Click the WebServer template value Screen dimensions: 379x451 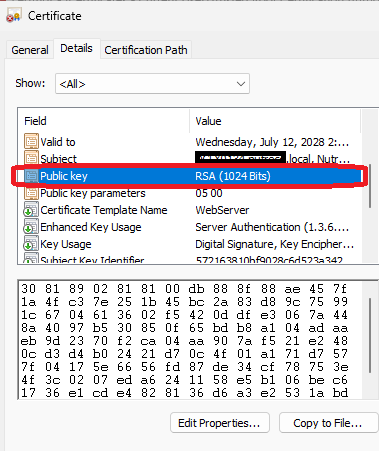tap(222, 210)
